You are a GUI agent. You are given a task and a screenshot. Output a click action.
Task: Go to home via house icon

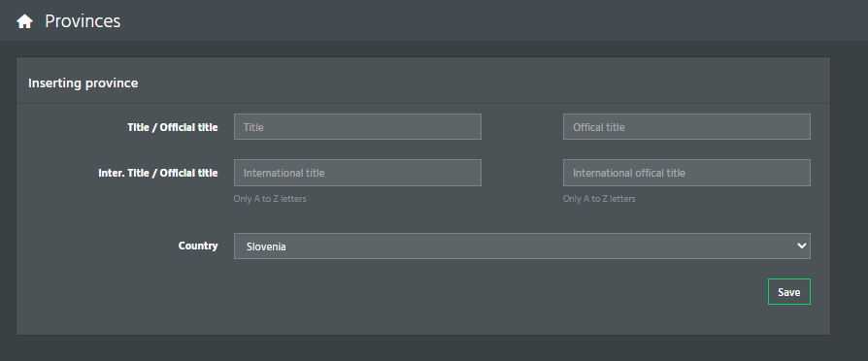(x=24, y=21)
